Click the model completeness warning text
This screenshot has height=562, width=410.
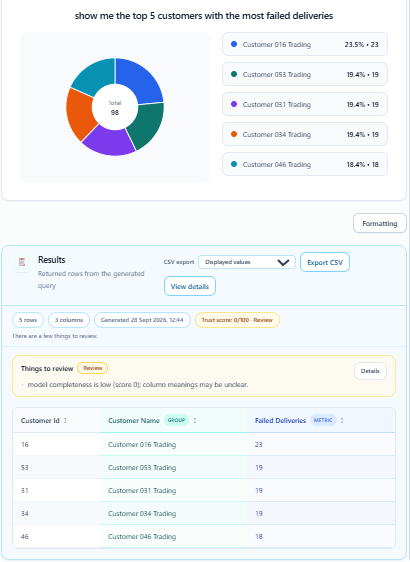click(x=138, y=385)
